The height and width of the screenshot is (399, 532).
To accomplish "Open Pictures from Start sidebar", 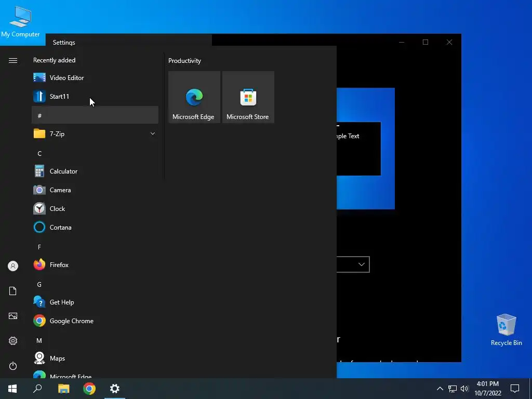I will point(13,316).
